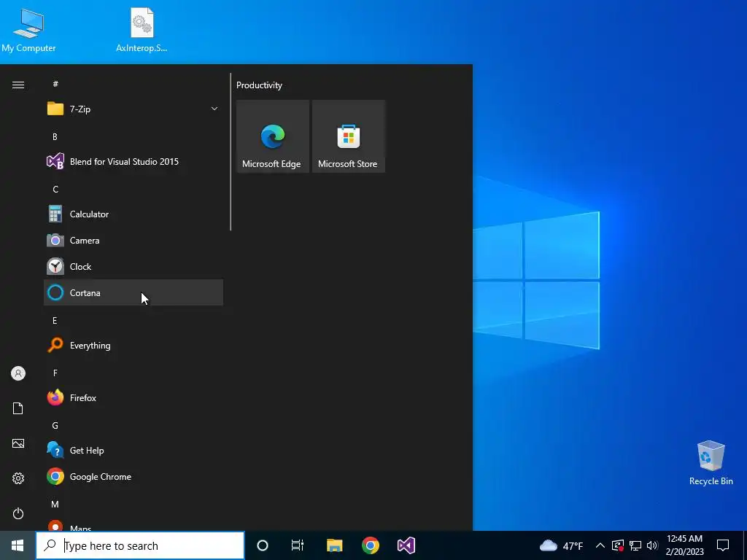The image size is (747, 560).
Task: Open the 7-Zip folder entry
Action: point(133,109)
